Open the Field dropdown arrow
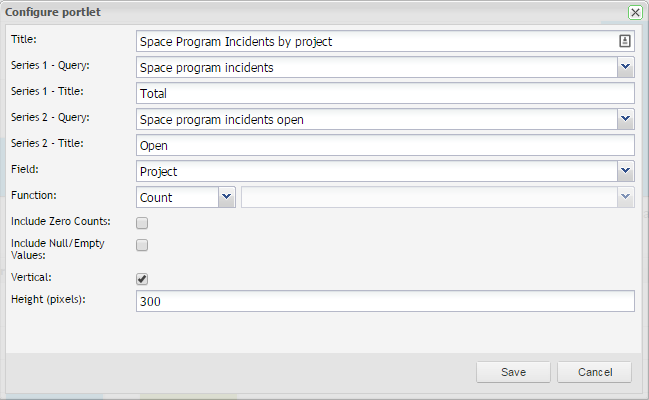 pyautogui.click(x=625, y=171)
